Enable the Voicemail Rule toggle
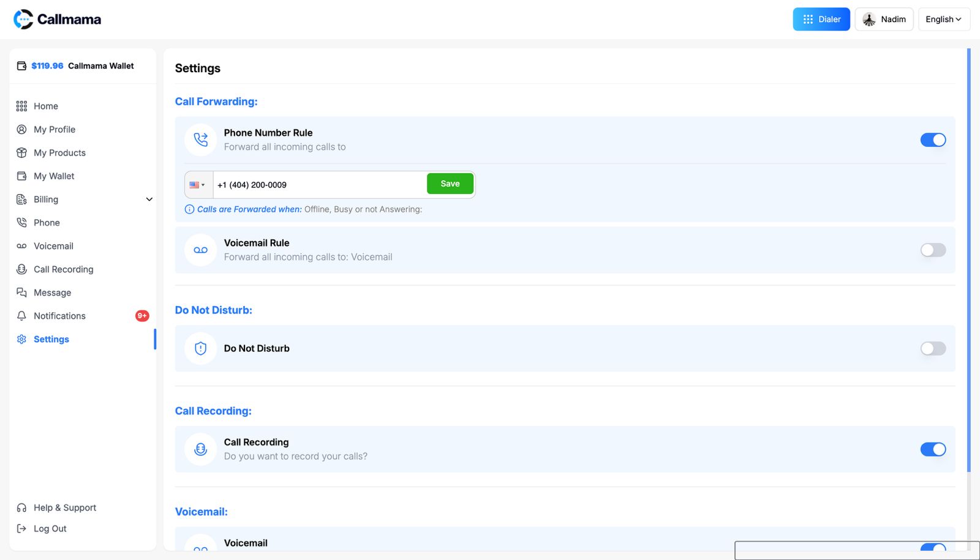Image resolution: width=980 pixels, height=560 pixels. 933,250
